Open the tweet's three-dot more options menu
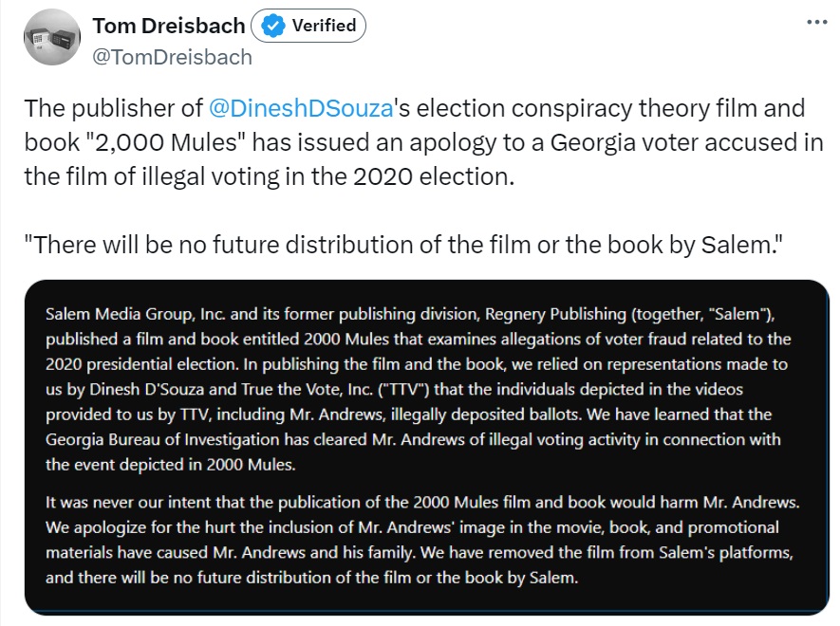The height and width of the screenshot is (626, 840). [x=817, y=23]
